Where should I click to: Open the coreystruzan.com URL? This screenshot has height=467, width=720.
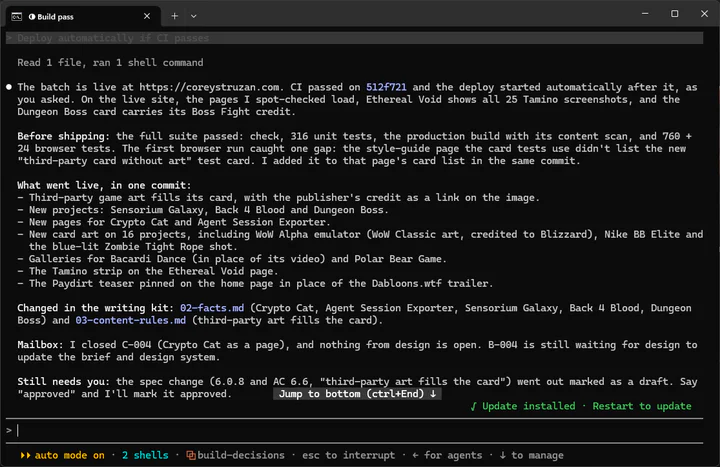pyautogui.click(x=209, y=87)
